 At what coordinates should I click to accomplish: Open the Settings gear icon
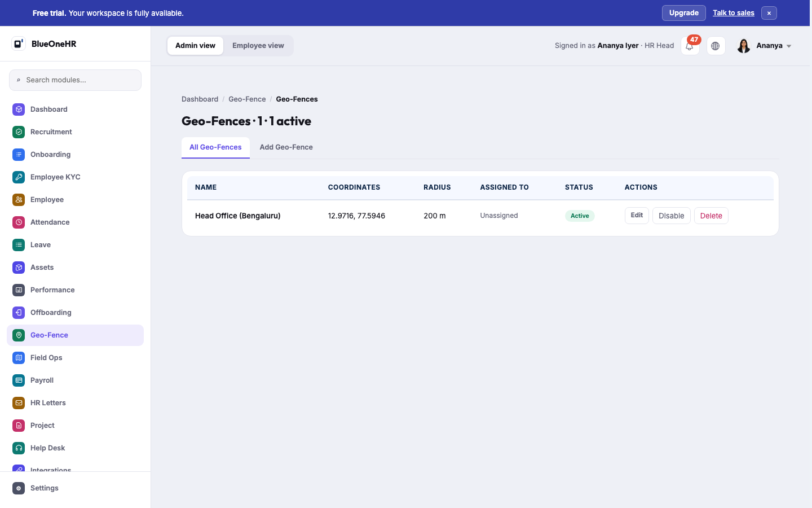pos(19,488)
